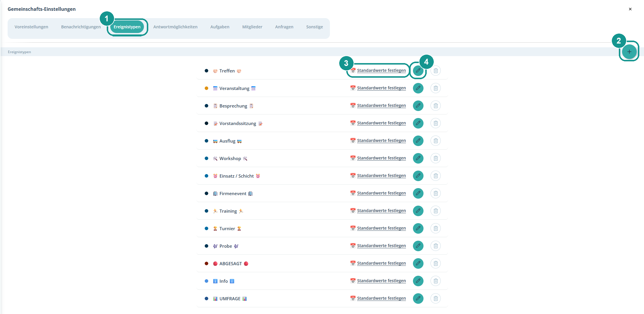Edit the Einsatz / Schicht event type

coord(418,176)
